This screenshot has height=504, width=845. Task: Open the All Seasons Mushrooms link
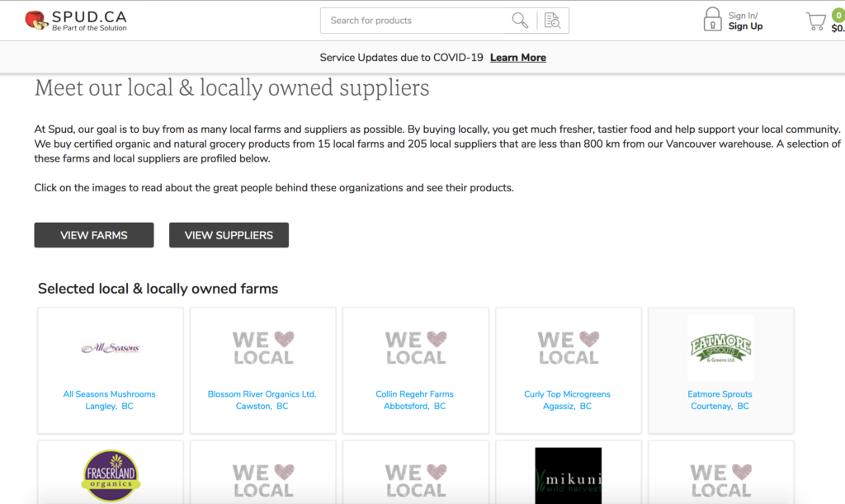tap(110, 394)
